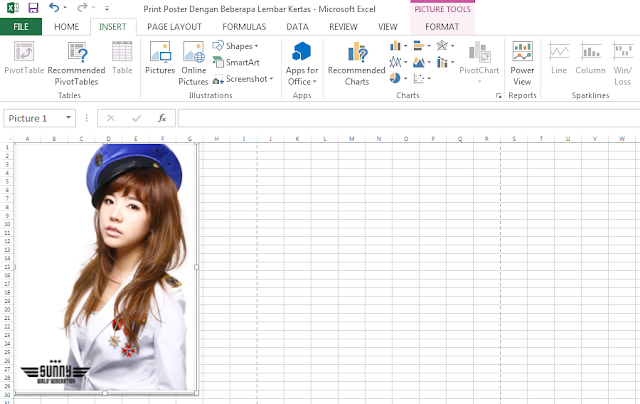
Task: Open the Shapes gallery dropdown
Action: click(236, 46)
